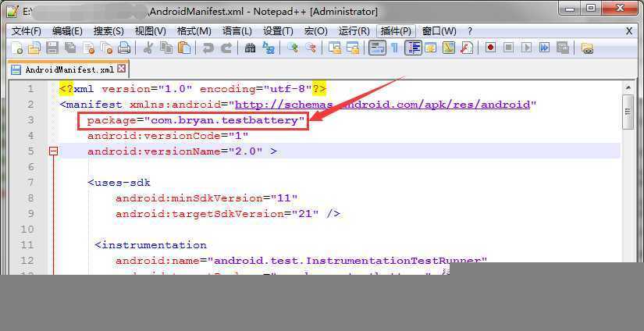644x331 pixels.
Task: Toggle synchronized vertical scrolling
Action: point(335,48)
